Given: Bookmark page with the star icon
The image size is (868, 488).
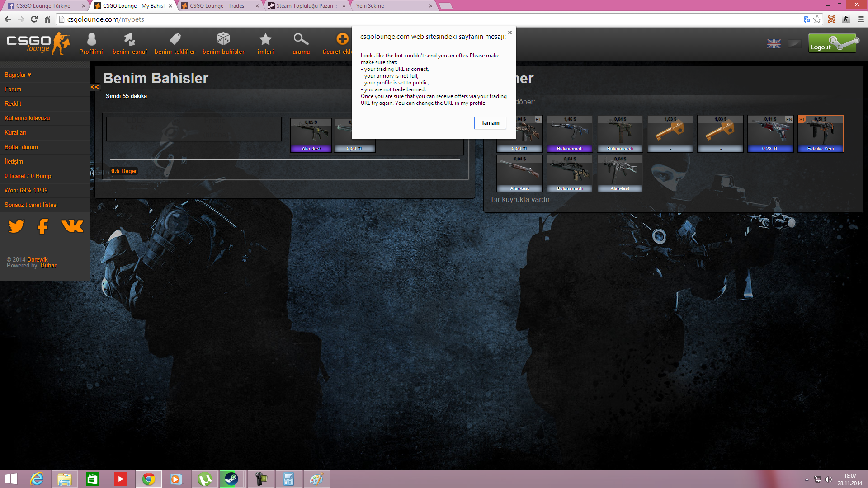Looking at the screenshot, I should [x=817, y=19].
